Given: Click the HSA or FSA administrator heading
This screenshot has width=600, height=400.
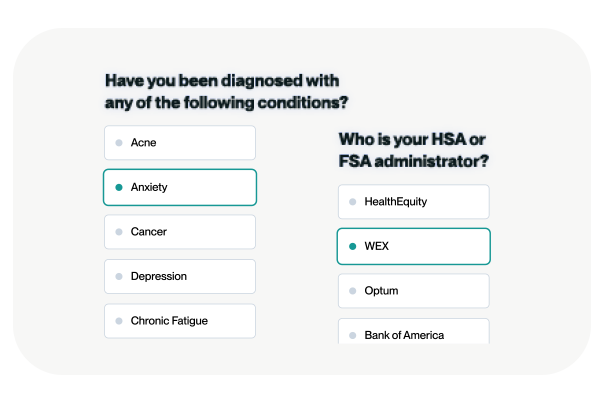Looking at the screenshot, I should click(412, 149).
